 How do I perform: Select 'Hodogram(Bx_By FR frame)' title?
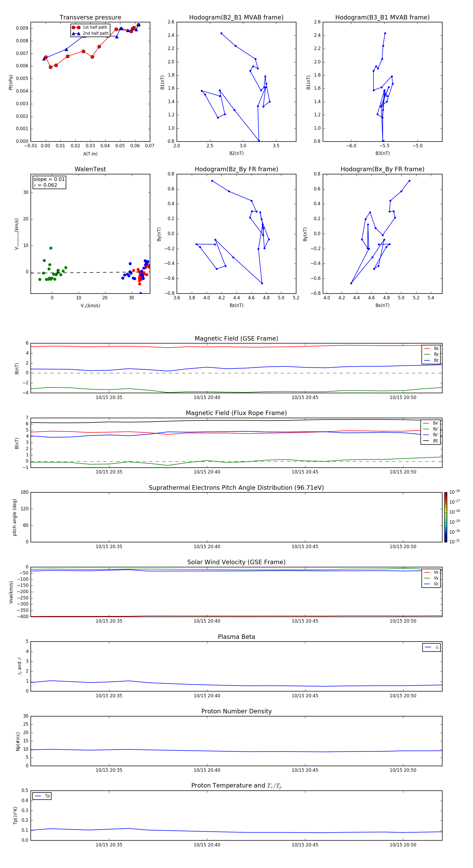382,169
